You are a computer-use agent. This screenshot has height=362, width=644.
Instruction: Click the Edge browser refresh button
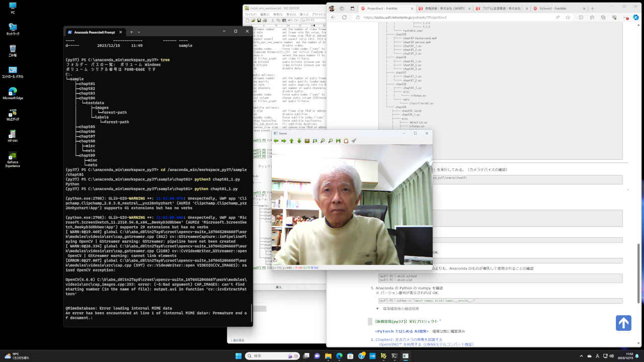[345, 17]
